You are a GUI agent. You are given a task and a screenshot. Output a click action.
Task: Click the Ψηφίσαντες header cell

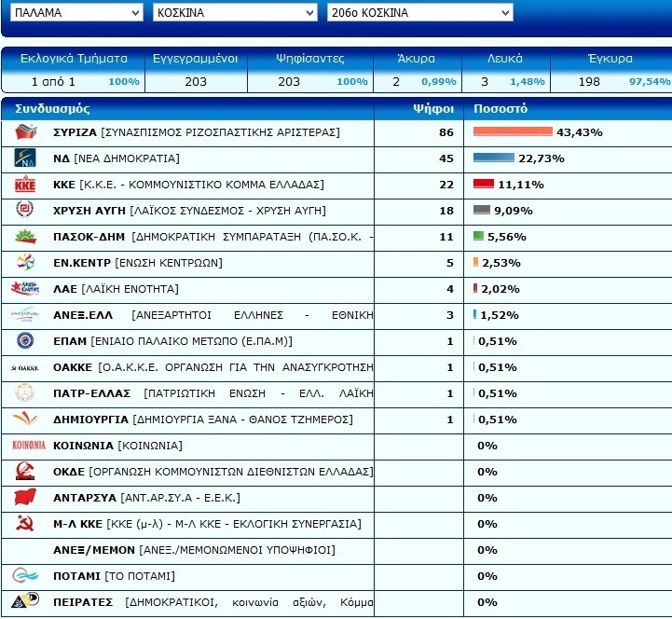(309, 59)
